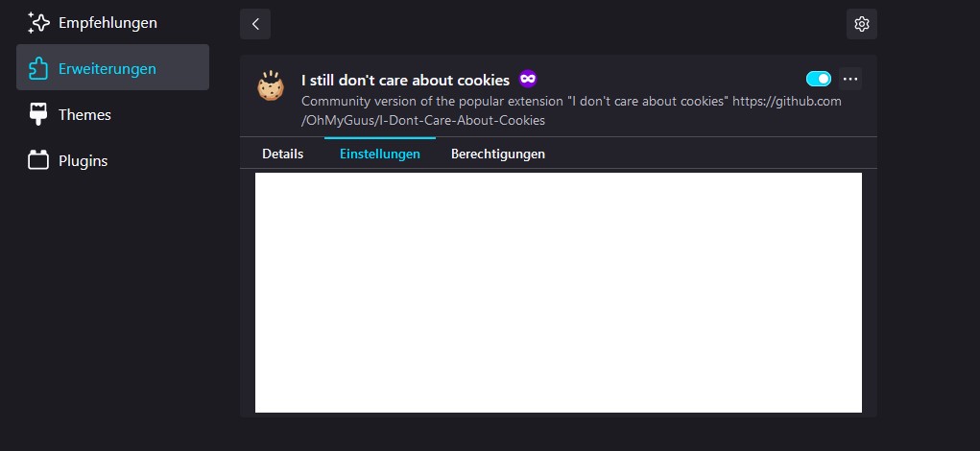Go to the Themes category label
Image resolution: width=980 pixels, height=451 pixels.
point(85,115)
